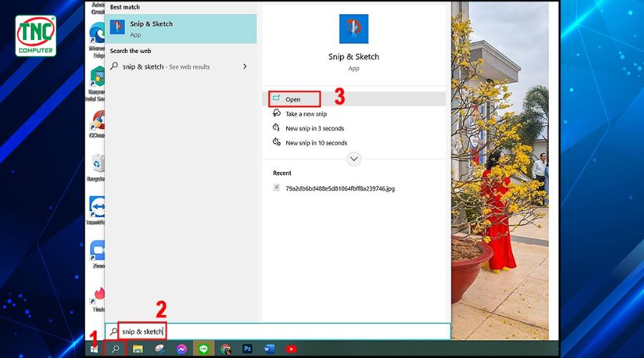Open Google Chrome from the taskbar

[225, 349]
